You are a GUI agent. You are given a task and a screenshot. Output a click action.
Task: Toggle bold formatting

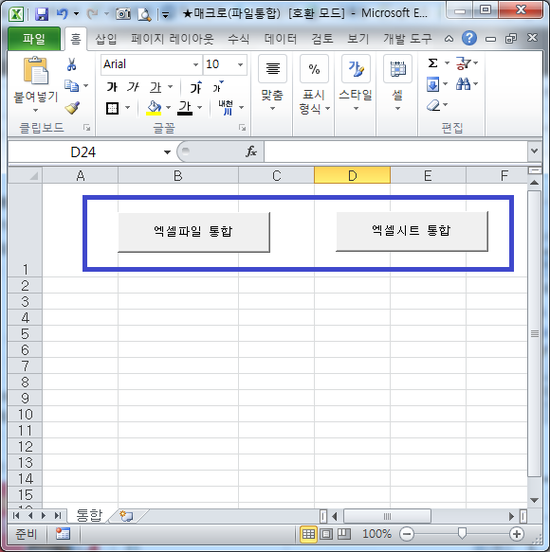pyautogui.click(x=112, y=87)
